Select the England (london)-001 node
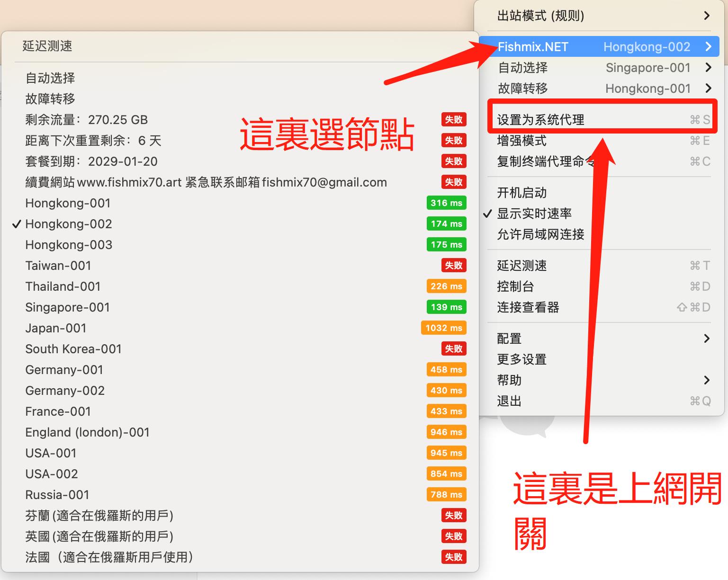This screenshot has width=728, height=580. pos(240,432)
